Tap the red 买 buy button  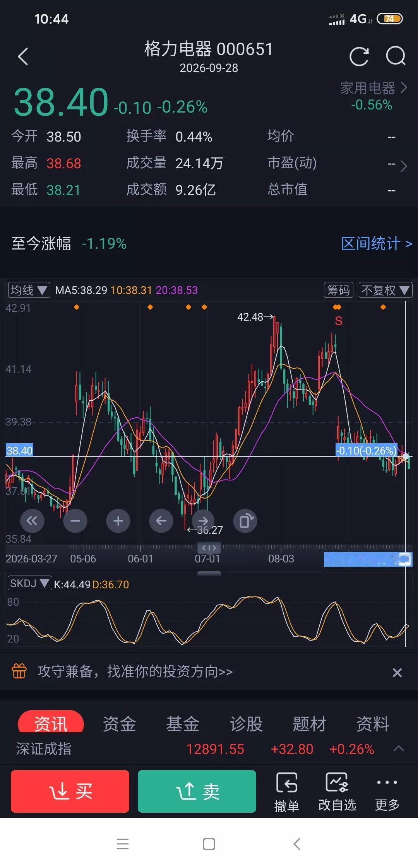(x=70, y=791)
